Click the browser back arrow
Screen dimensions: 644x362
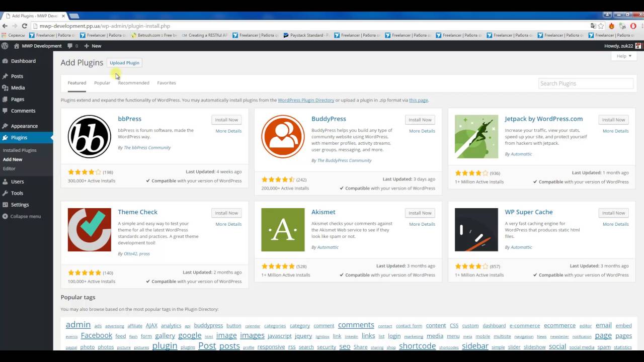(5, 26)
